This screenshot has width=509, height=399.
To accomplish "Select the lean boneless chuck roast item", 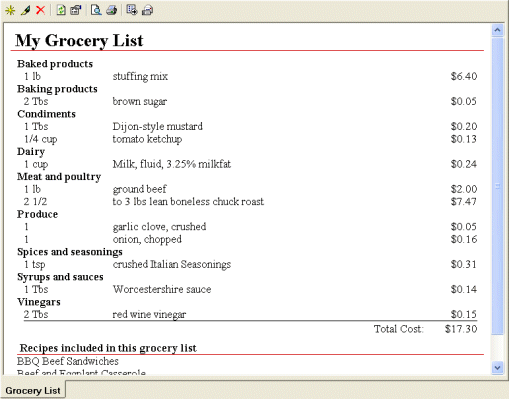I will tap(188, 202).
